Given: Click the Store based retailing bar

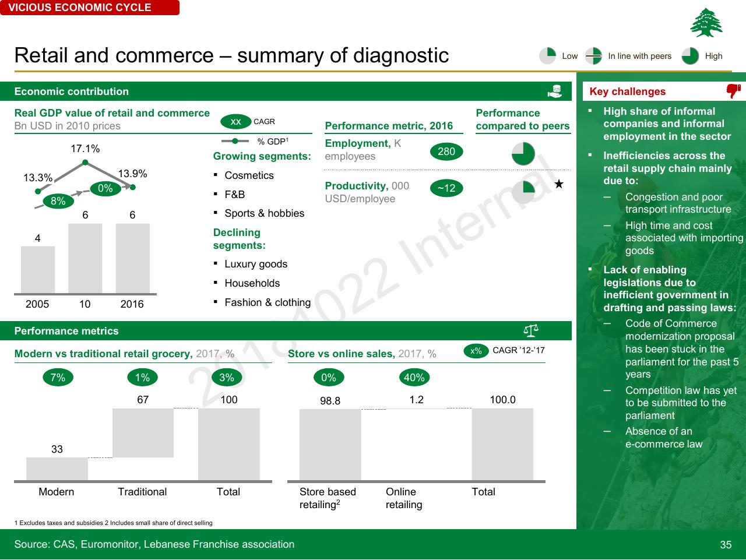Looking at the screenshot, I should [x=330, y=445].
